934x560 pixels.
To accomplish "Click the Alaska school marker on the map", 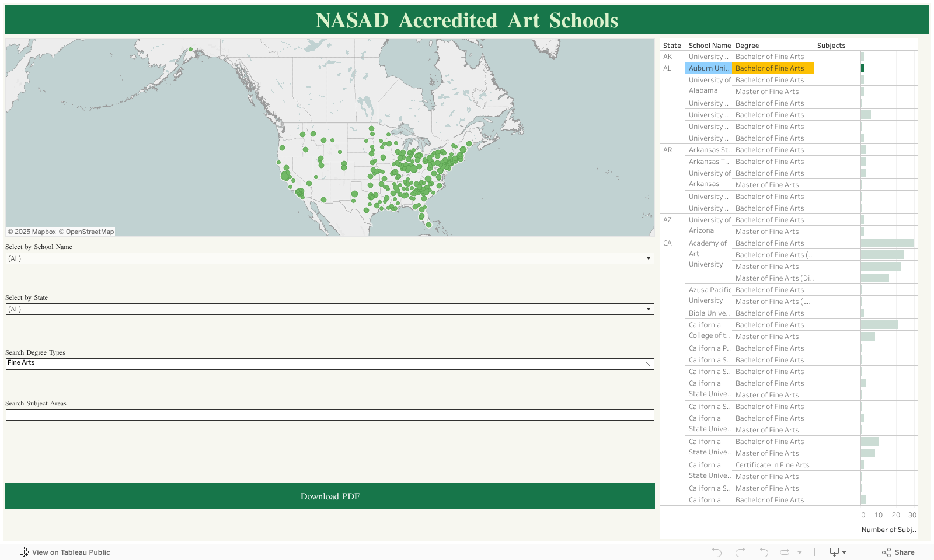I will (x=190, y=50).
